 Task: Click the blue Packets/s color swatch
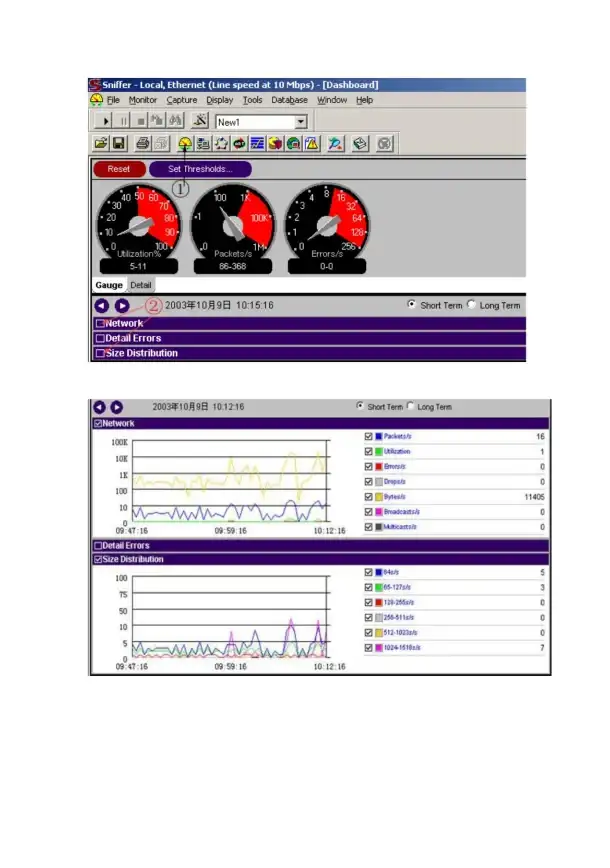click(379, 436)
